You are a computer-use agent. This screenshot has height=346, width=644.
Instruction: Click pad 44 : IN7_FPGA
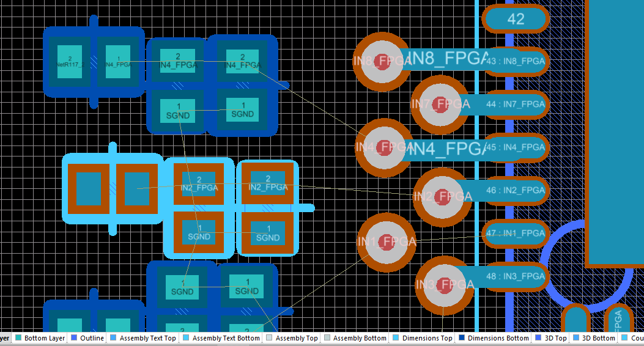coord(516,105)
